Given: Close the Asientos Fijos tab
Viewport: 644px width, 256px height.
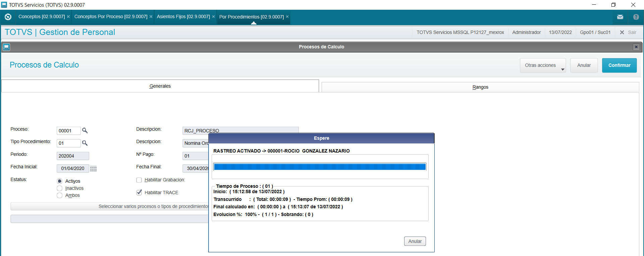Looking at the screenshot, I should 213,16.
